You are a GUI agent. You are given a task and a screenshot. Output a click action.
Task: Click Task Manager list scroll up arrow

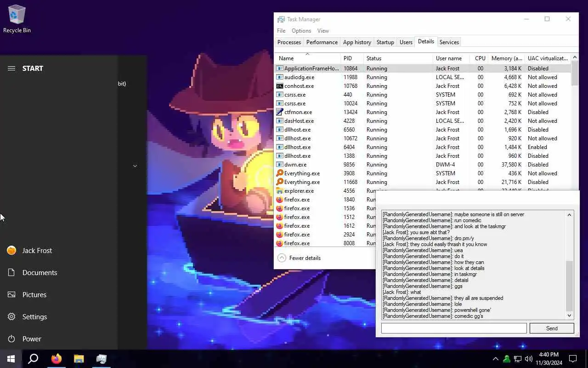pos(575,58)
